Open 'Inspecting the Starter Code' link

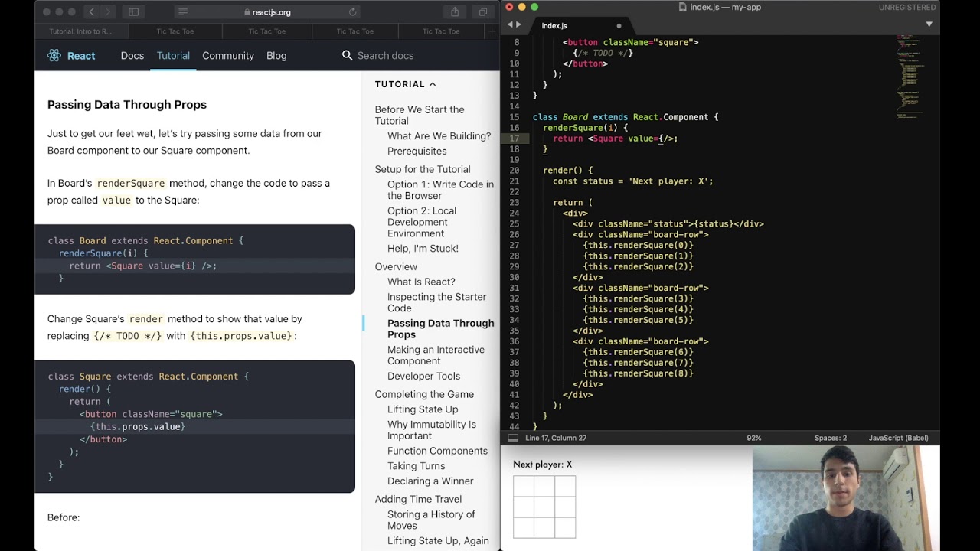[x=436, y=302]
